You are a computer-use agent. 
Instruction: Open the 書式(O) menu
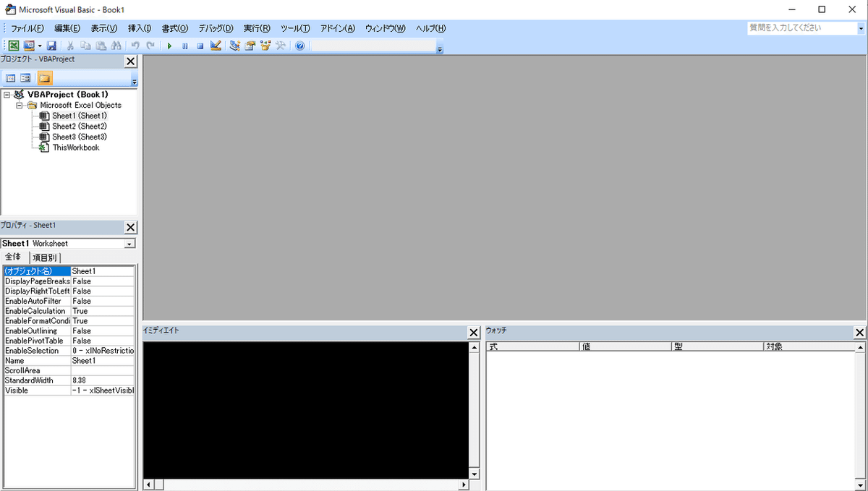point(175,28)
